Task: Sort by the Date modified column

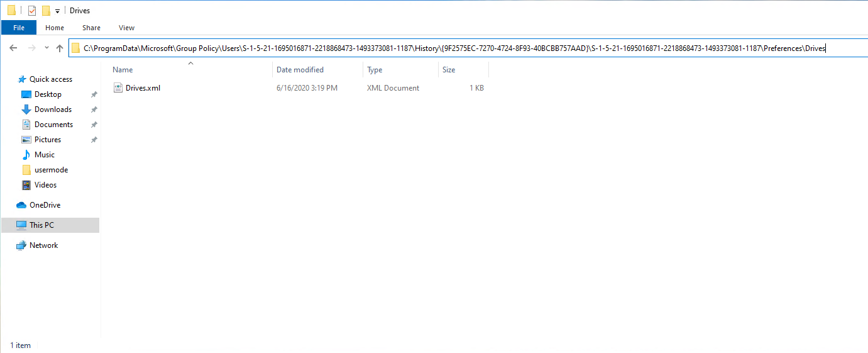Action: (x=300, y=70)
